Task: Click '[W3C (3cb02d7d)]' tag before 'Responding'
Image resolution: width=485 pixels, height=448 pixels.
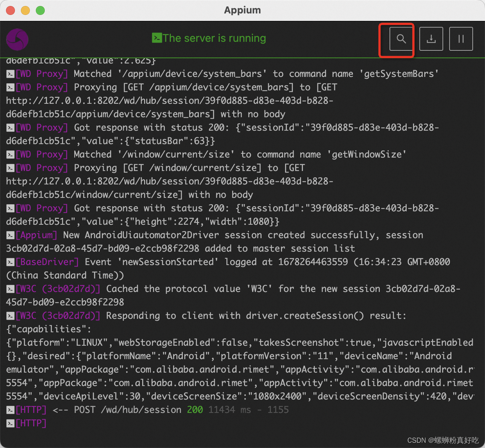Action: click(58, 316)
